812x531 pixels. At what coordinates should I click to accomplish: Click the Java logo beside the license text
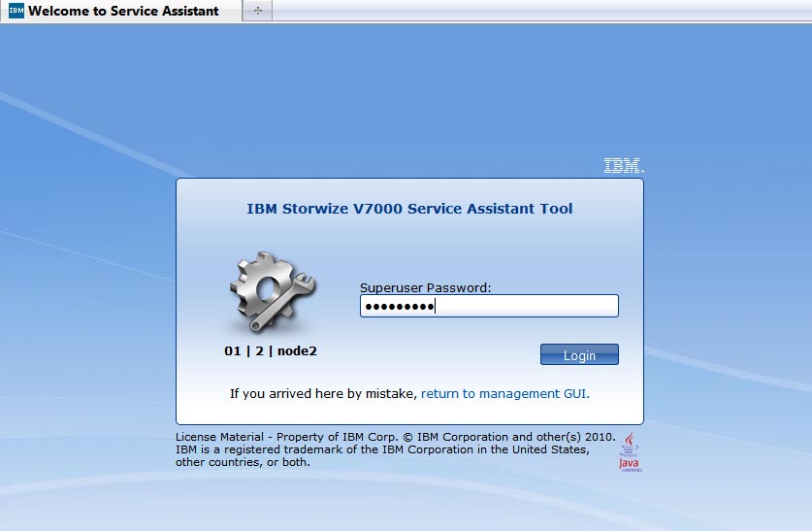(631, 452)
